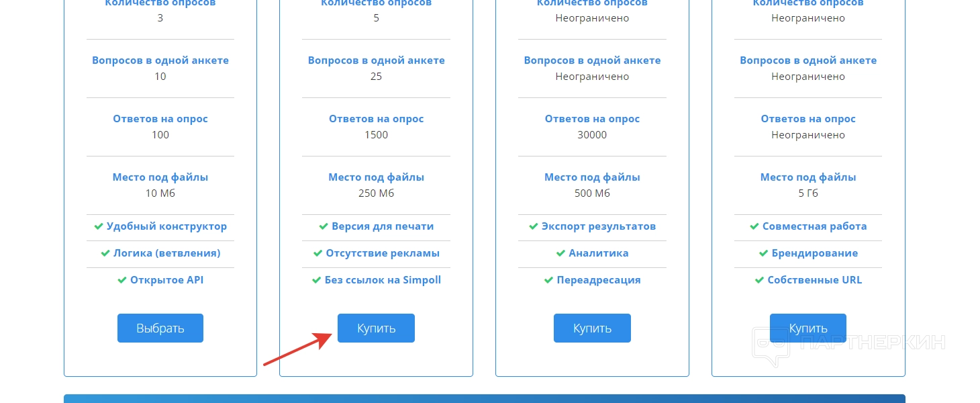
Task: Click checkmark next to Экспорт результатов
Action: [x=534, y=227]
